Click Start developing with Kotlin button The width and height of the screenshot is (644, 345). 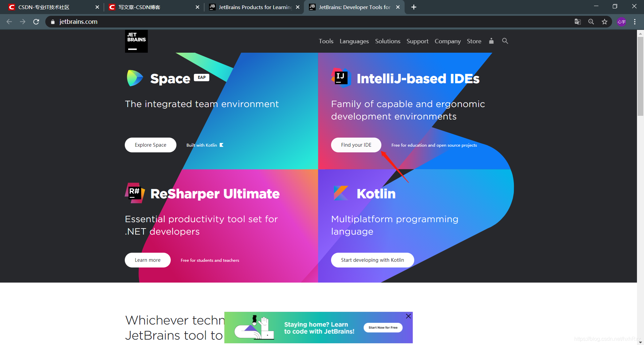[x=373, y=260]
